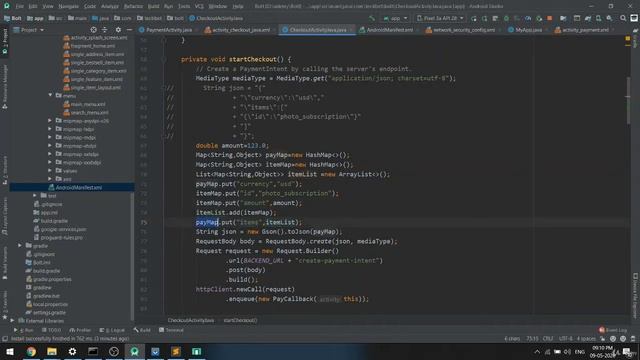Open Sublime Text from taskbar
The height and width of the screenshot is (360, 640).
point(176,351)
